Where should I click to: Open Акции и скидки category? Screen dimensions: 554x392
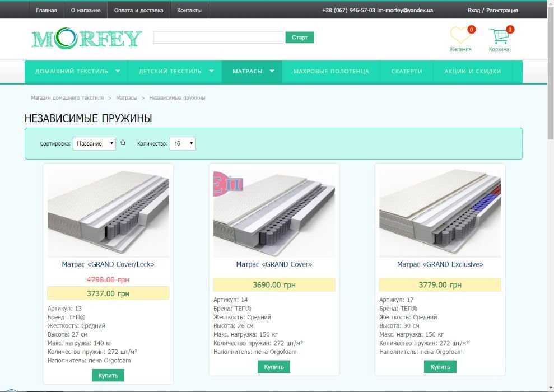point(472,71)
